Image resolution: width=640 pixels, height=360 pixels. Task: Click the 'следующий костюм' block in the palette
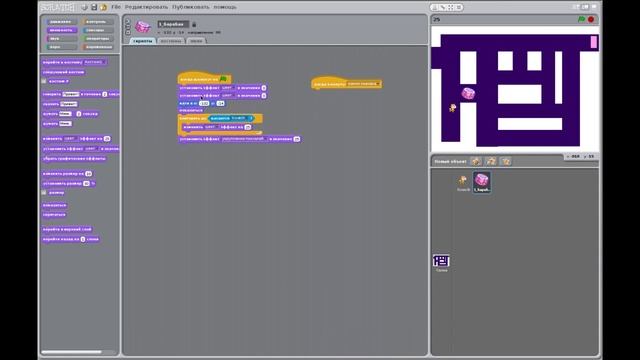pos(63,72)
